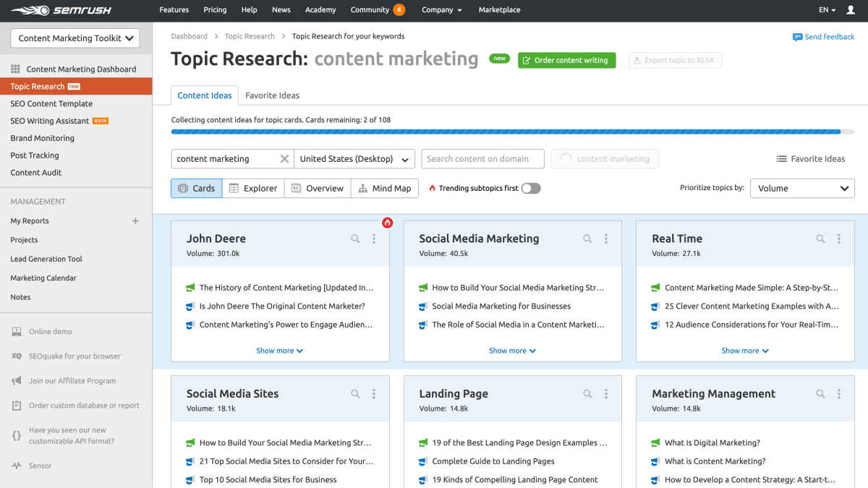This screenshot has width=868, height=488.
Task: Switch to Overview view
Action: [x=318, y=188]
